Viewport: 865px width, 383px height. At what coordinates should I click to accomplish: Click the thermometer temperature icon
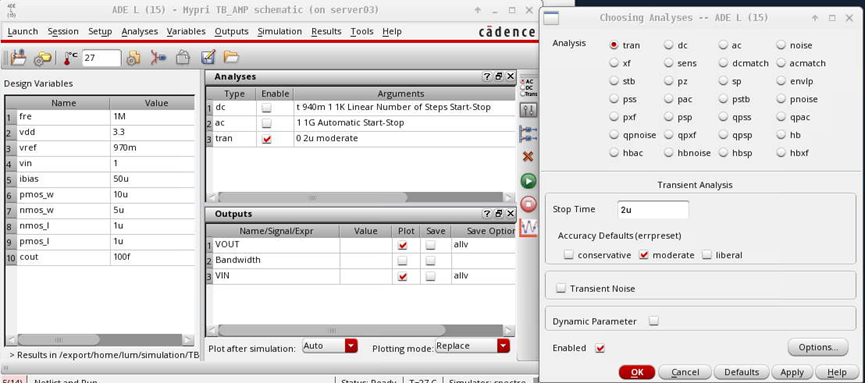pos(70,58)
